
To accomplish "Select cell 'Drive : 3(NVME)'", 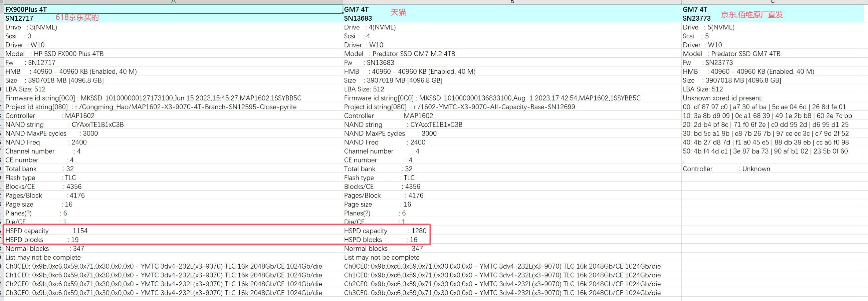I will coord(173,27).
